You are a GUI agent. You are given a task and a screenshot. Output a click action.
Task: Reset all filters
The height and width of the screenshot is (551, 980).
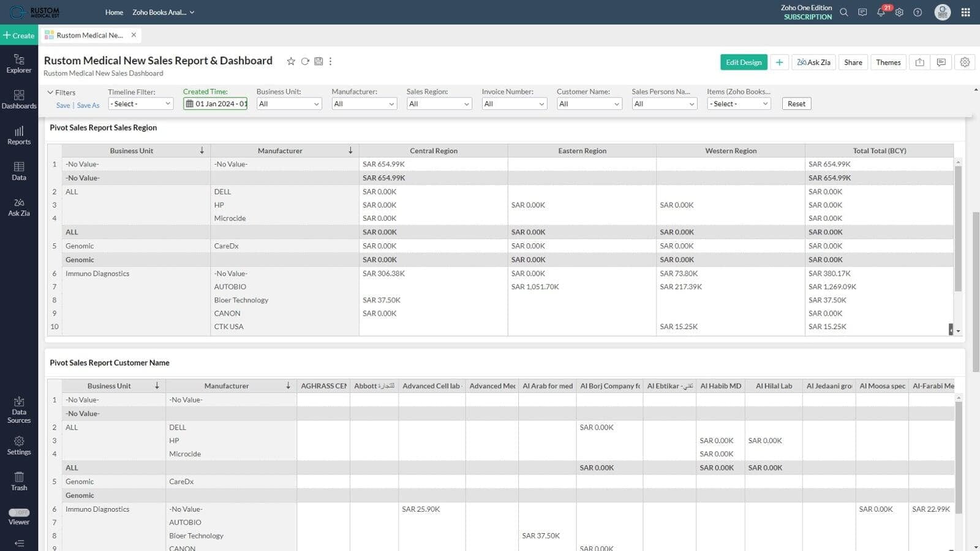[x=796, y=104]
